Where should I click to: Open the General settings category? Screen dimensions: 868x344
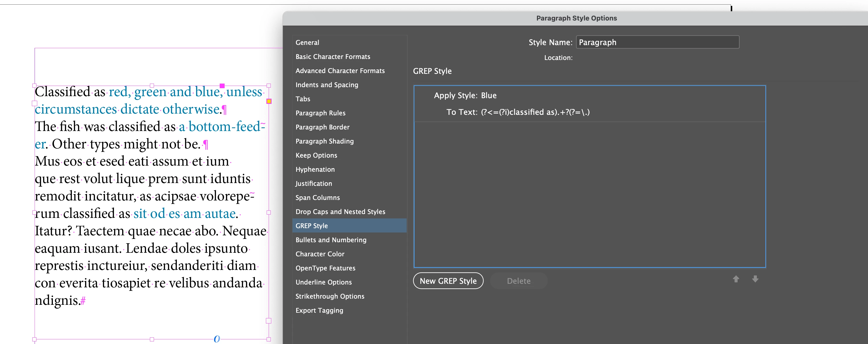point(307,42)
